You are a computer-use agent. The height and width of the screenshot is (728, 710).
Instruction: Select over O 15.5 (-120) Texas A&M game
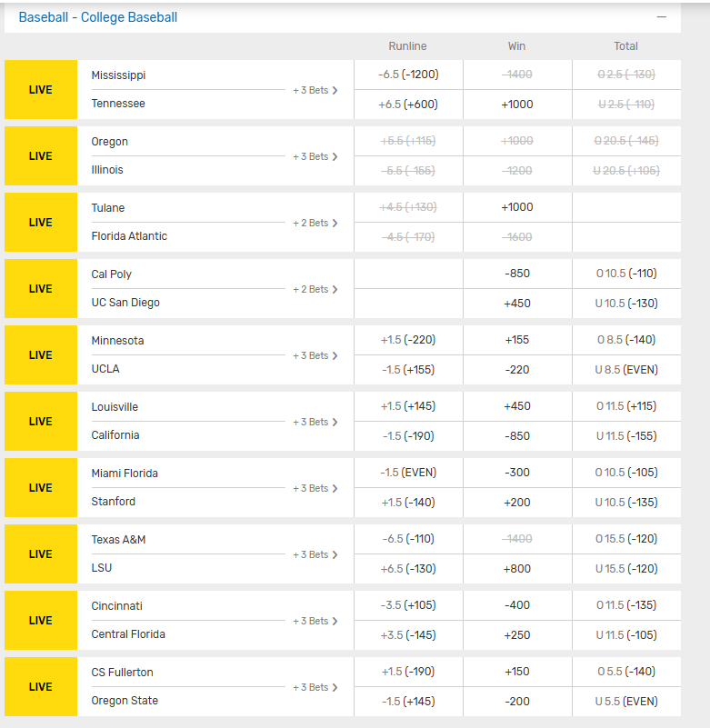click(x=626, y=539)
